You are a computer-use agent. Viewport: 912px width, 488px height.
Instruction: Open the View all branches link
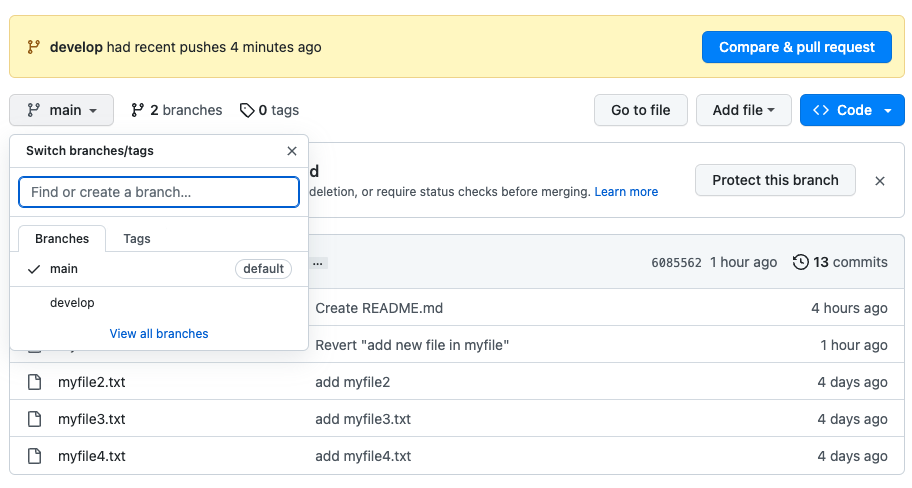click(x=159, y=334)
